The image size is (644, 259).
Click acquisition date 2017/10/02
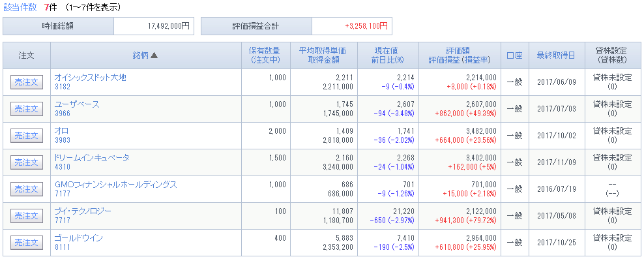pos(557,135)
